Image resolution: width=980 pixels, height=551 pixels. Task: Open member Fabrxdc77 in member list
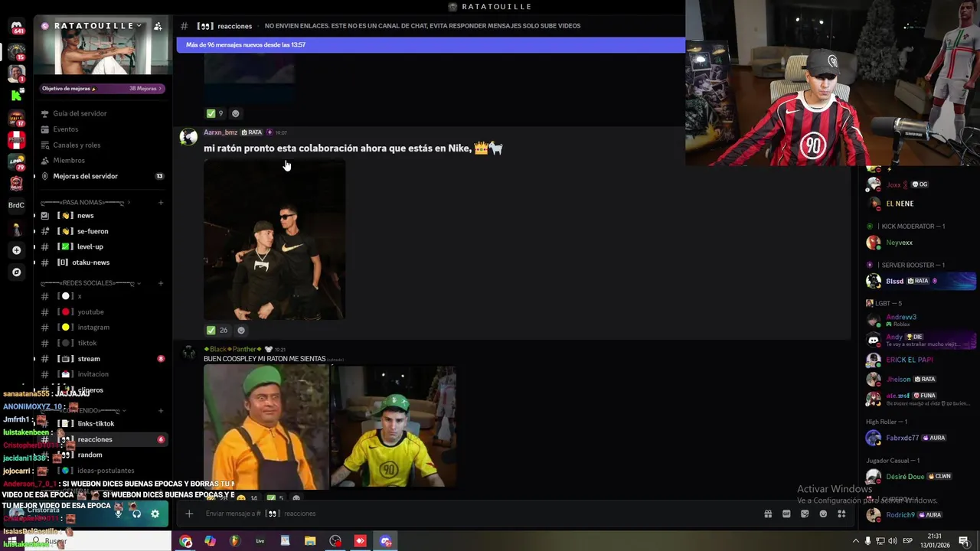tap(920, 438)
